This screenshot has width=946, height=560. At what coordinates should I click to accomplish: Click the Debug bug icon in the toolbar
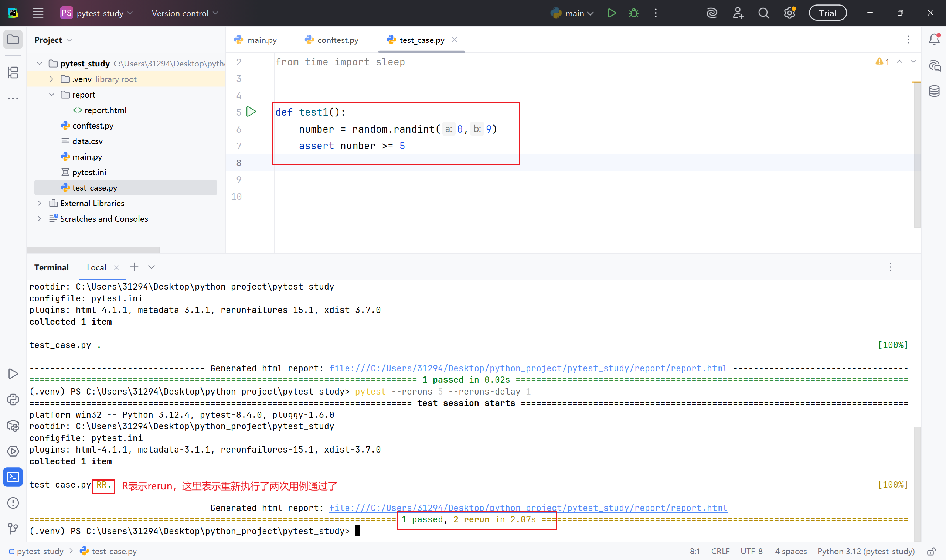click(633, 13)
